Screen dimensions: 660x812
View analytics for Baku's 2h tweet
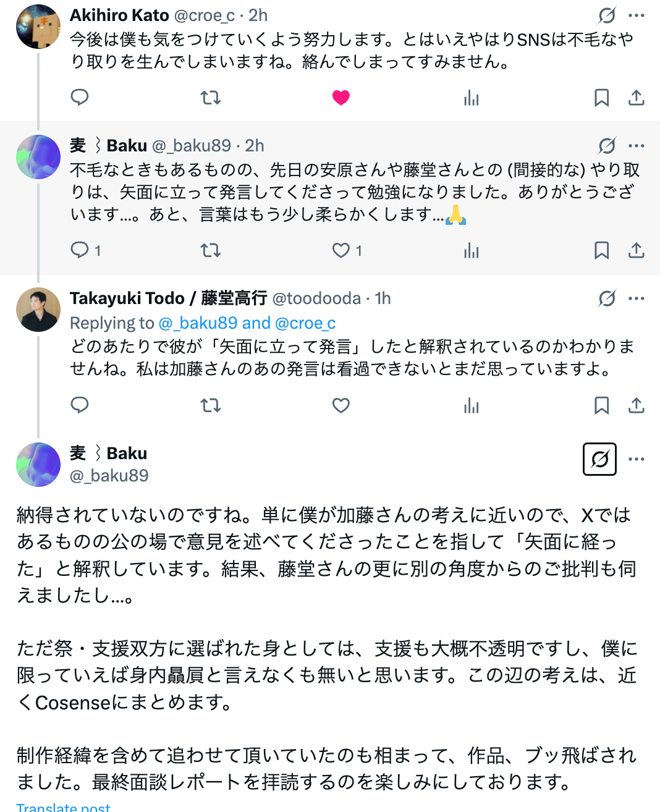coord(472,250)
